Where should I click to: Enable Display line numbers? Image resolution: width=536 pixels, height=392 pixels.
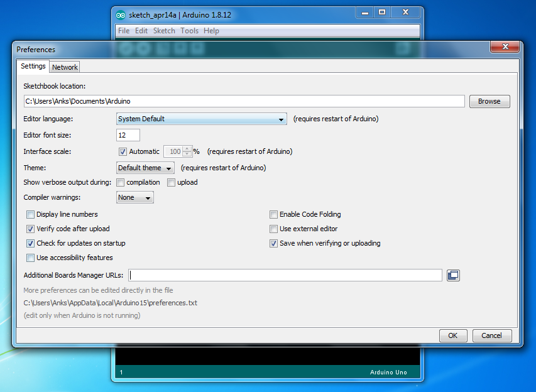[x=30, y=215]
